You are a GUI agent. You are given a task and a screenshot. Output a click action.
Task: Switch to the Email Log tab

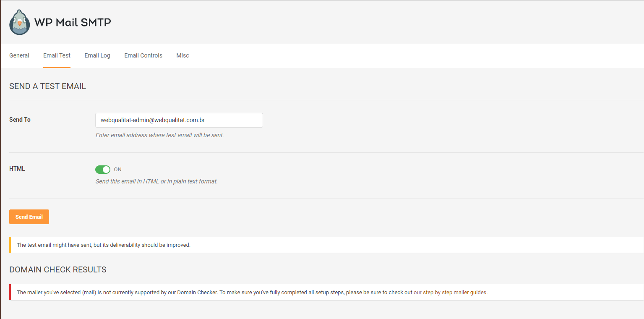point(97,55)
